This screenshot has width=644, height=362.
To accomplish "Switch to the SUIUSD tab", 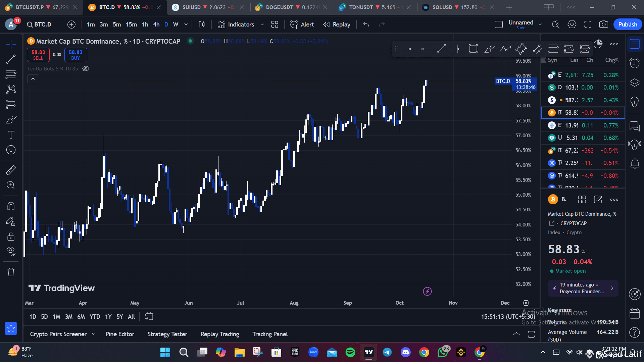I will tap(208, 7).
